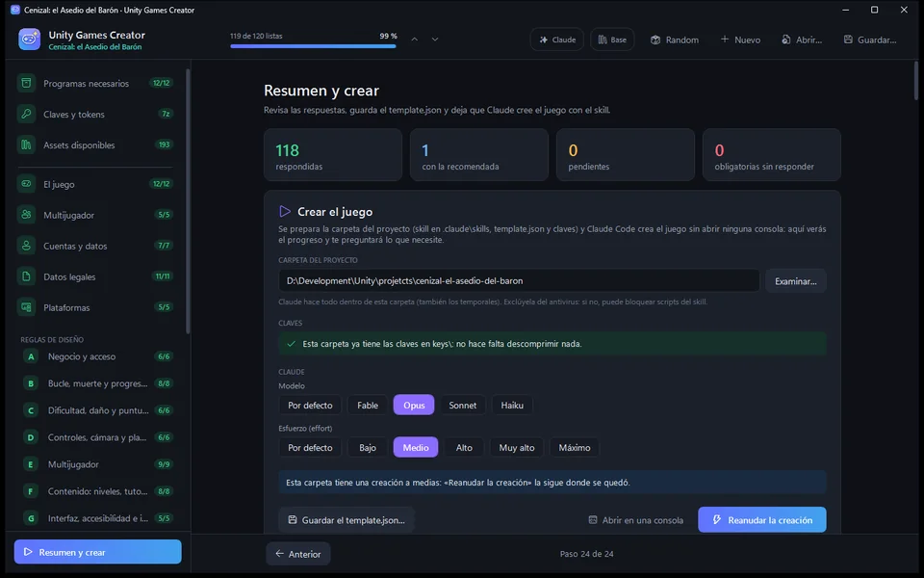Open Dificultad, daño y puntu... section
This screenshot has height=578, width=924.
pyautogui.click(x=98, y=410)
